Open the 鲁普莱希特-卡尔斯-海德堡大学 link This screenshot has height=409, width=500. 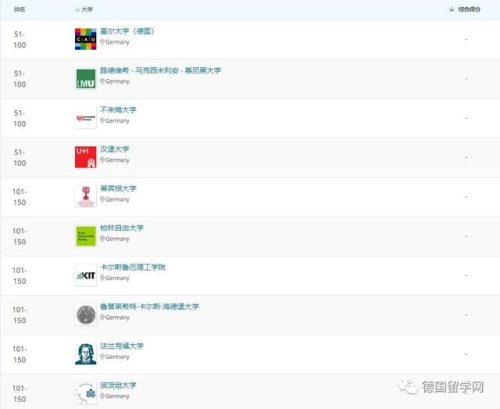click(x=149, y=306)
